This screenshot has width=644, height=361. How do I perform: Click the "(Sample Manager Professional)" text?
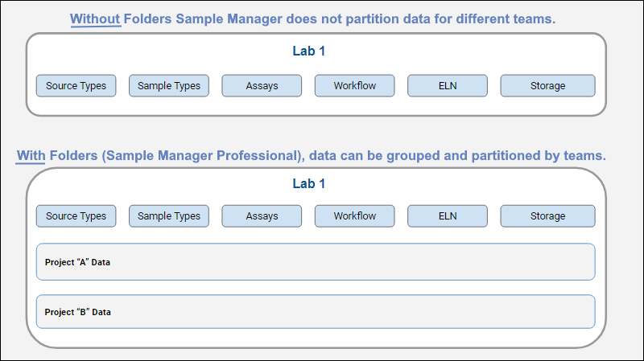click(x=205, y=154)
